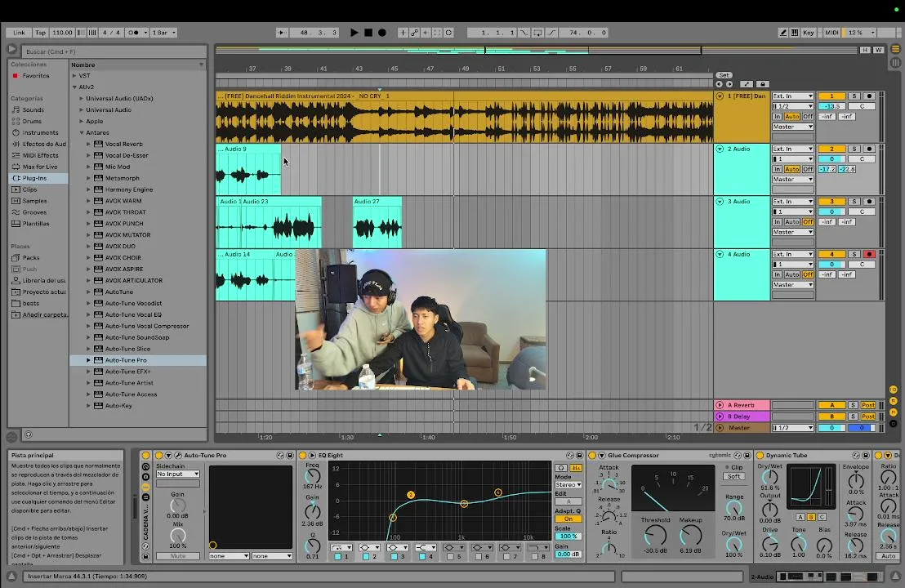Click the Auto-Tune Pro save preset icon
The image size is (905, 588).
[289, 455]
